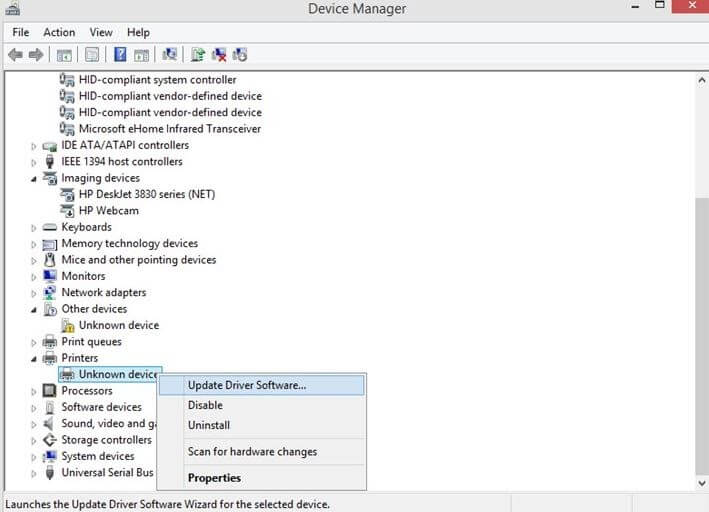Viewport: 709px width, 512px height.
Task: Click the Other devices label
Action: tap(94, 309)
